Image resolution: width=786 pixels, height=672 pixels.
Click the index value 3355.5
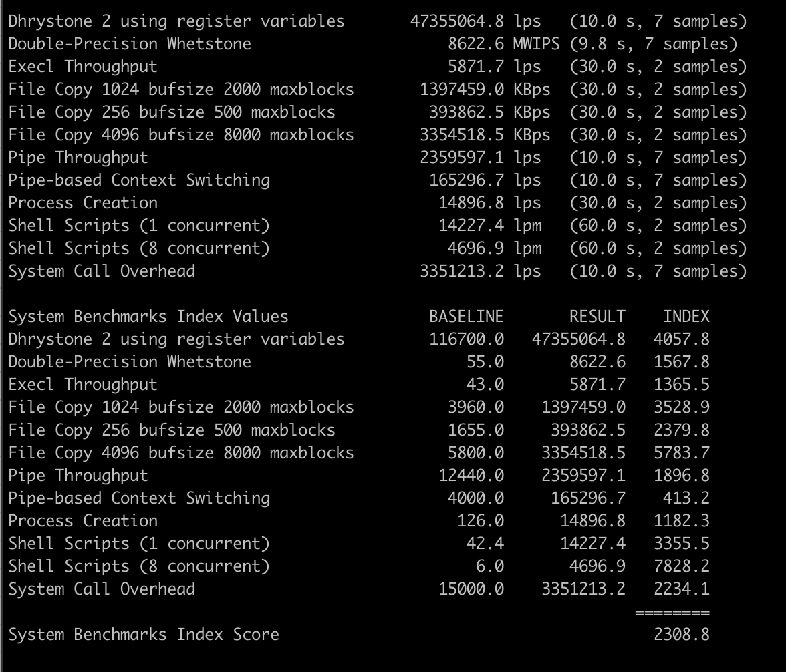tap(682, 543)
